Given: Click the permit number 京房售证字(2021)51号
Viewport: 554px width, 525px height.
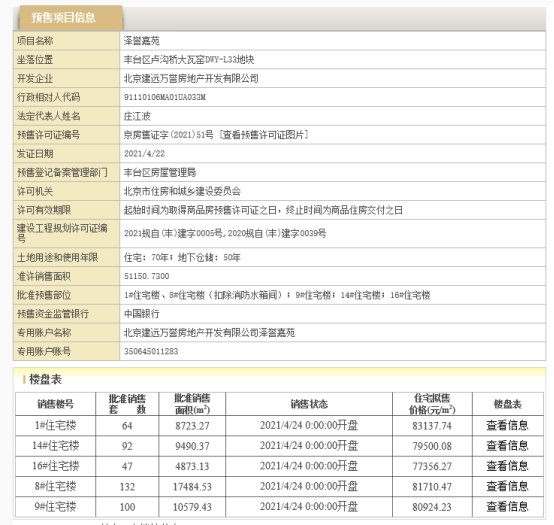Looking at the screenshot, I should pos(169,135).
